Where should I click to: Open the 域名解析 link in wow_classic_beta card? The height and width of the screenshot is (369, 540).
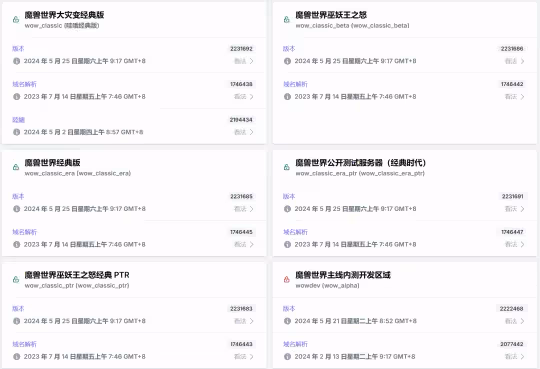[295, 84]
